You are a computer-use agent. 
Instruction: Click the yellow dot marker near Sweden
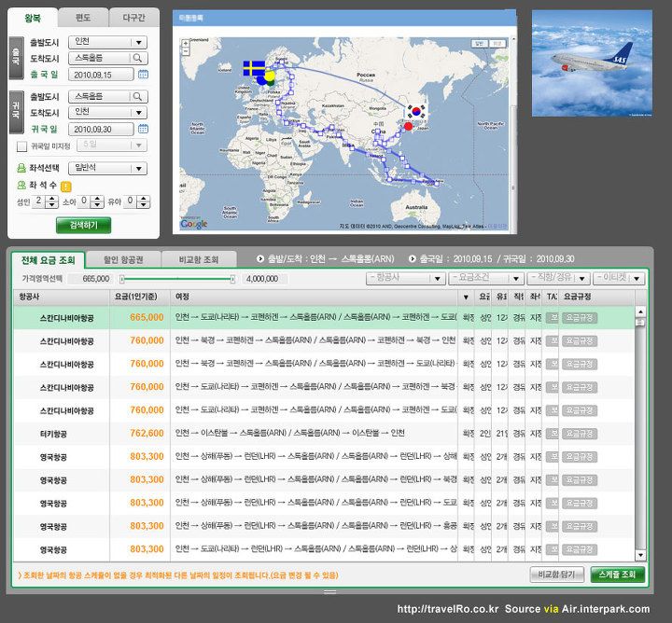coord(270,76)
